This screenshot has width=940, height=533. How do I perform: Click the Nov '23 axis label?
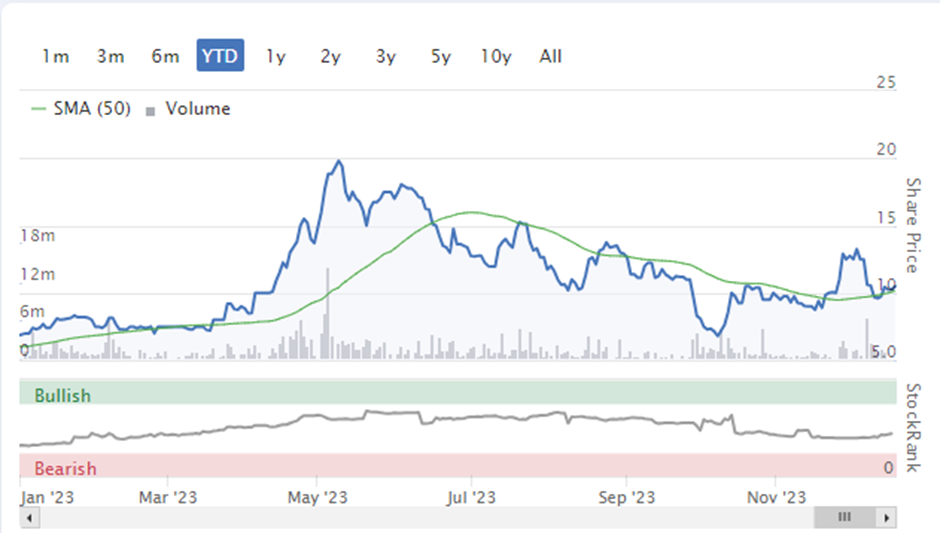pos(776,497)
